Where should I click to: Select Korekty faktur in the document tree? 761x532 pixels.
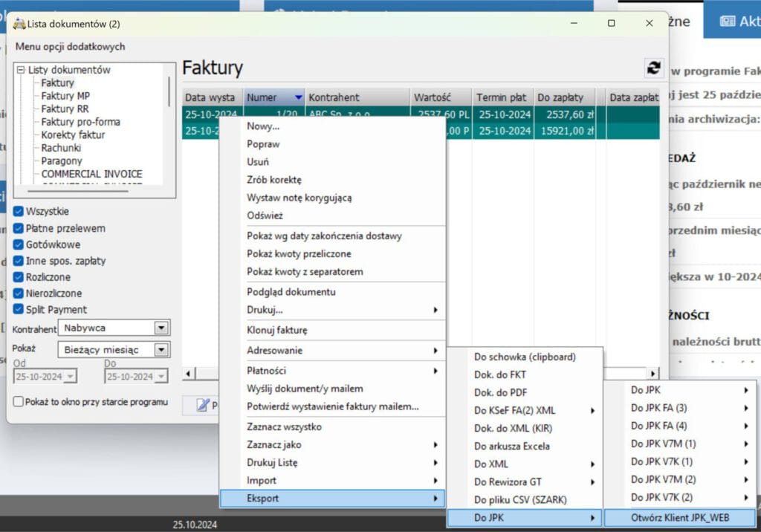pyautogui.click(x=73, y=135)
